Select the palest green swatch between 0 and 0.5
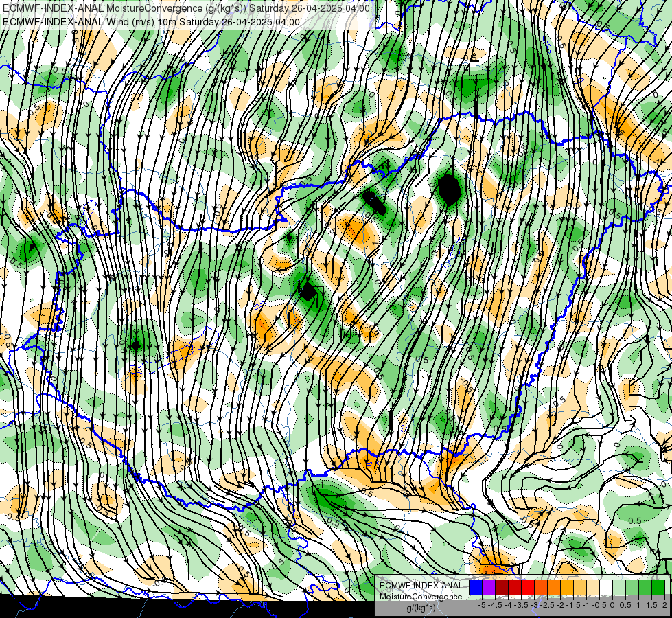Image resolution: width=672 pixels, height=618 pixels. coord(619,587)
